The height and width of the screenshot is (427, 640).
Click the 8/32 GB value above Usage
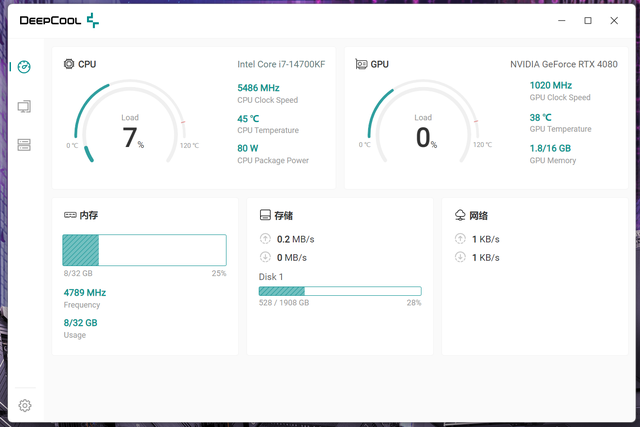tap(80, 323)
